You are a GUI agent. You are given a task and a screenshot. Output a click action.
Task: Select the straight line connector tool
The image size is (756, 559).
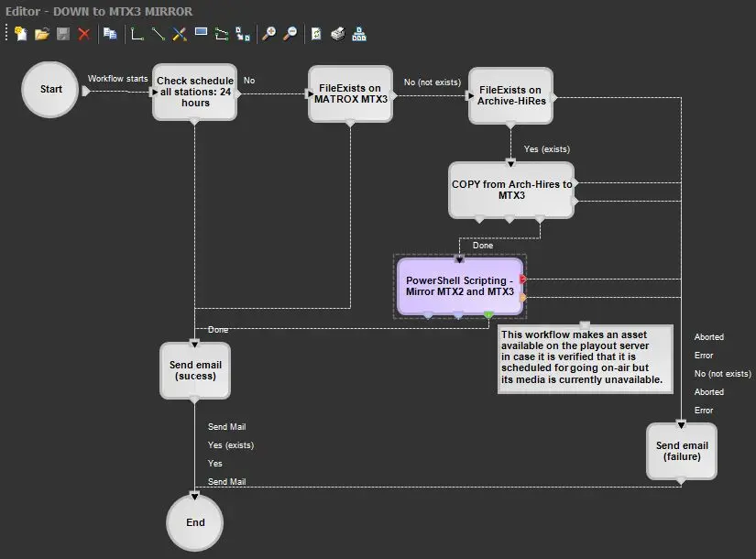tap(159, 34)
